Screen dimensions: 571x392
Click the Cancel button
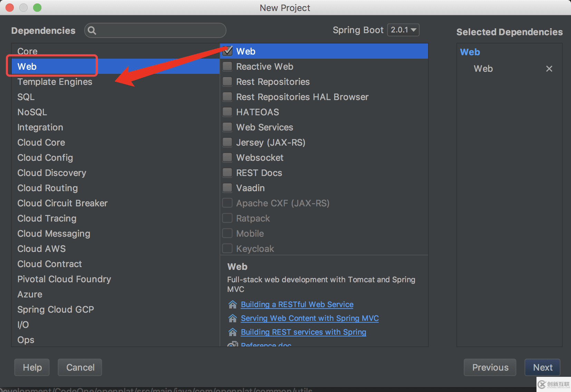click(80, 367)
